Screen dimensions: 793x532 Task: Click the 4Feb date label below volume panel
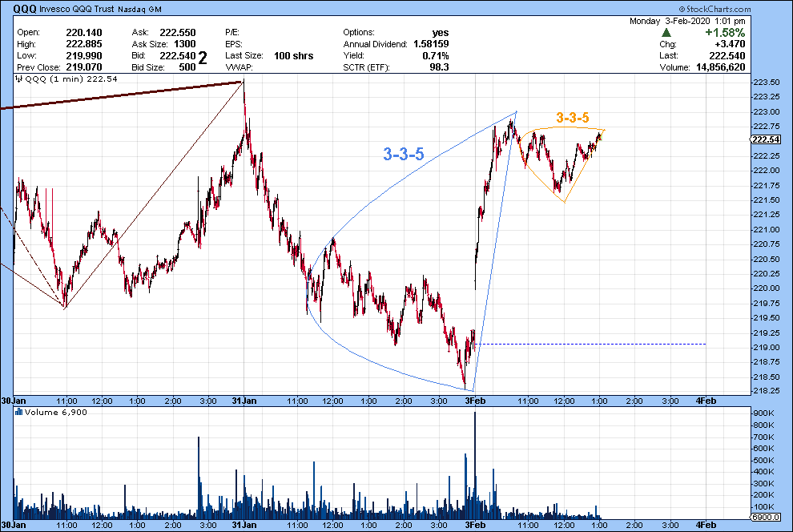(x=706, y=525)
